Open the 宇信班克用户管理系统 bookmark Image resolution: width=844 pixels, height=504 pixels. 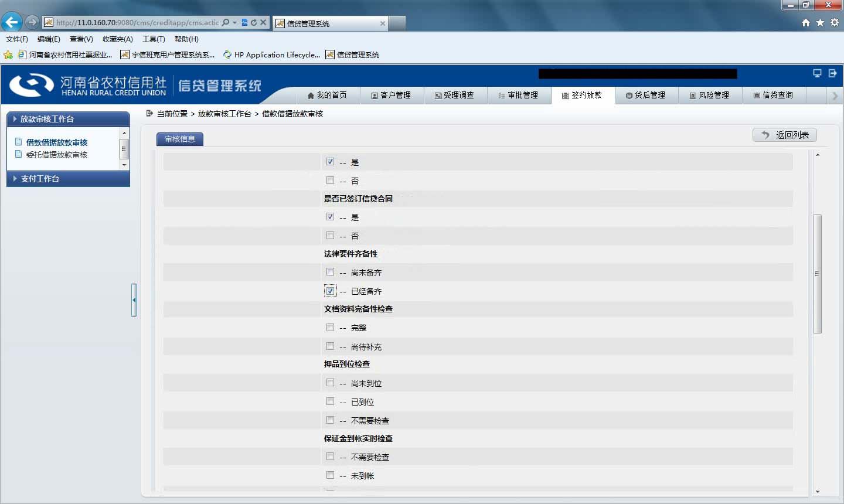[x=167, y=55]
